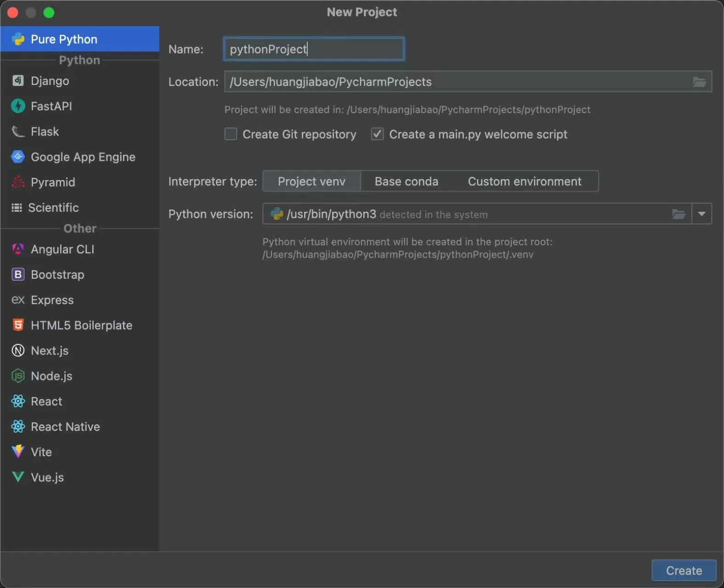Choose Django project type

pos(80,81)
